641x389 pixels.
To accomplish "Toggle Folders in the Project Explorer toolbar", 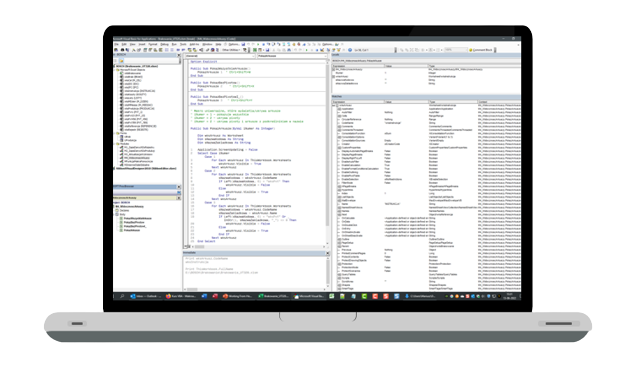I will coord(121,60).
